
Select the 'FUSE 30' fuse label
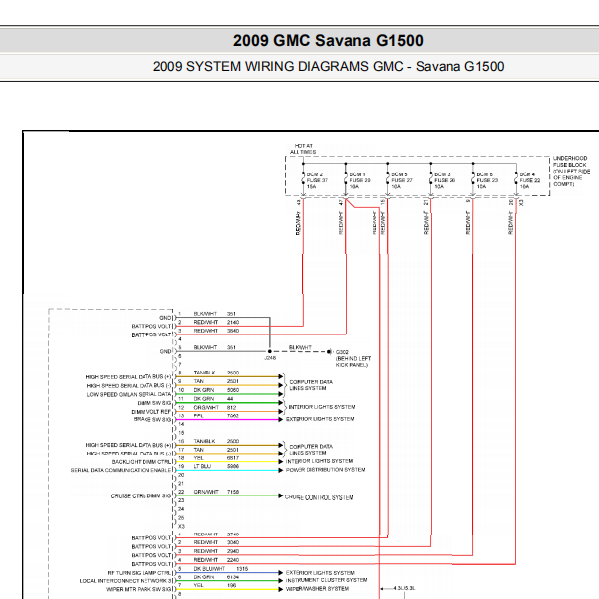(x=445, y=180)
